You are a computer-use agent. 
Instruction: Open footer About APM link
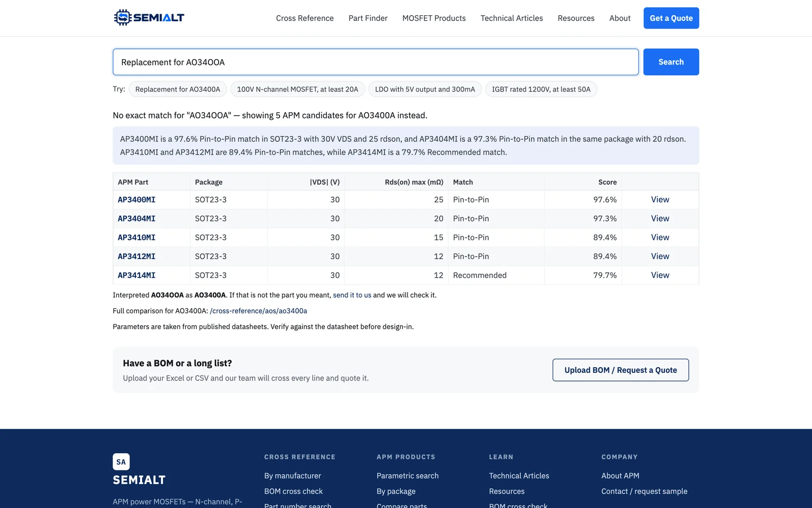620,476
